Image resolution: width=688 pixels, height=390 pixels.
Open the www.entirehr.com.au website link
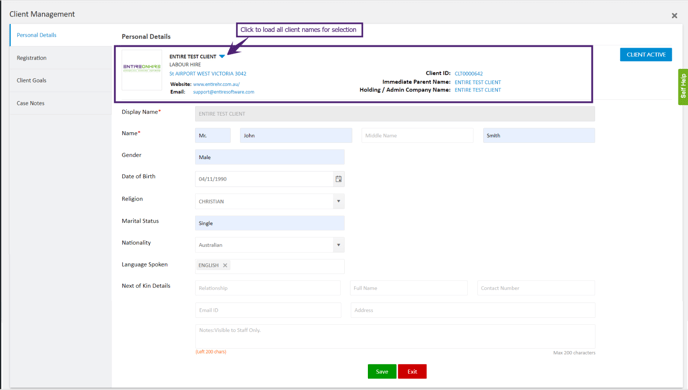pyautogui.click(x=216, y=84)
